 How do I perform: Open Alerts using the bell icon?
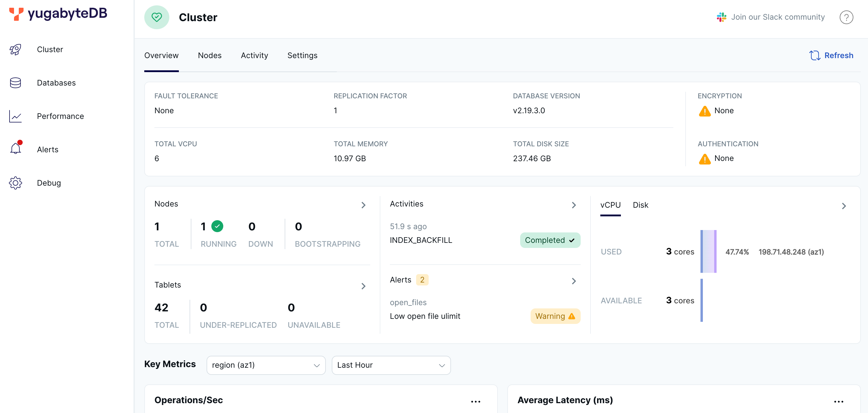pos(15,149)
